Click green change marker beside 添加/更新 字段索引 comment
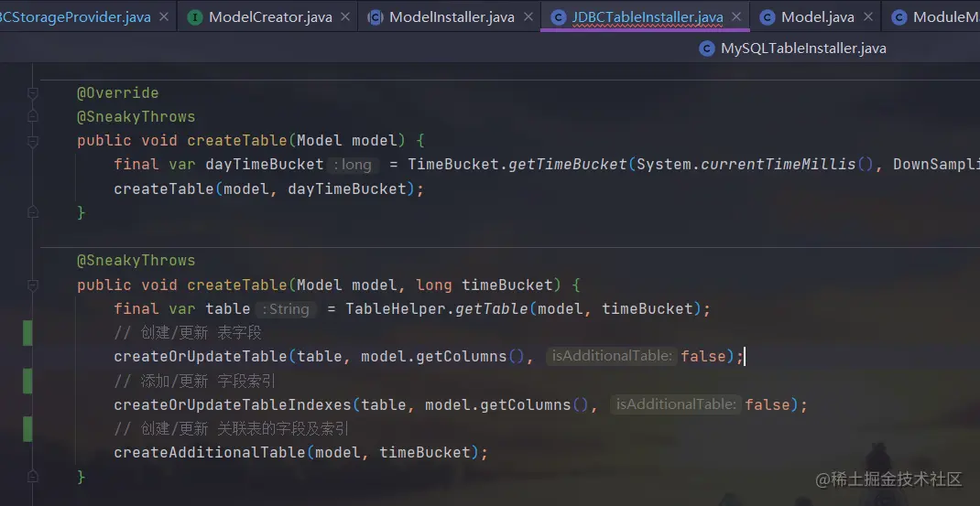The width and height of the screenshot is (980, 506). tap(27, 381)
